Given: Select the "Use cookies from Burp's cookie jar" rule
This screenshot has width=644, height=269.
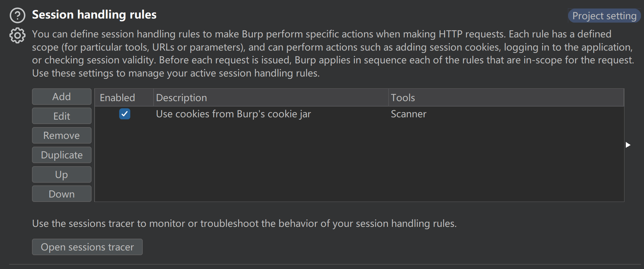Looking at the screenshot, I should coord(233,114).
